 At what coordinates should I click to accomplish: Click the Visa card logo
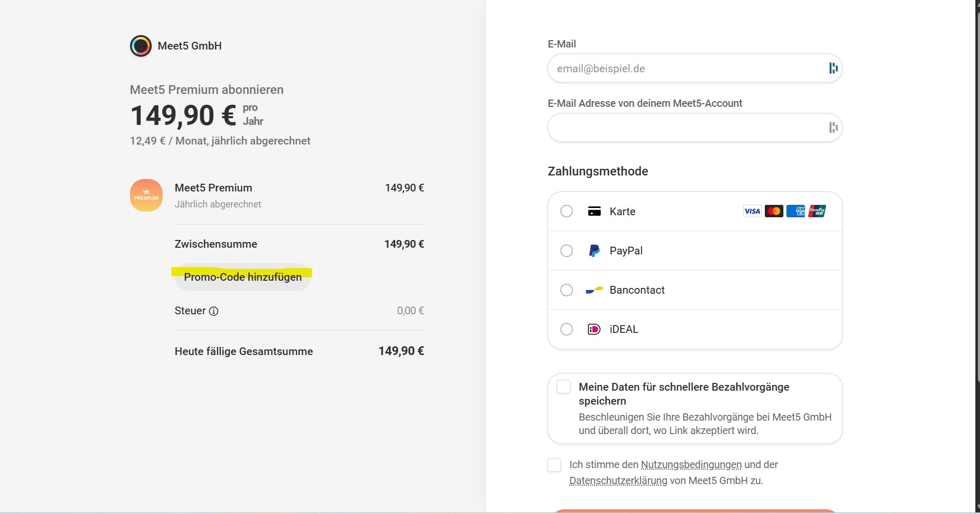coord(752,211)
